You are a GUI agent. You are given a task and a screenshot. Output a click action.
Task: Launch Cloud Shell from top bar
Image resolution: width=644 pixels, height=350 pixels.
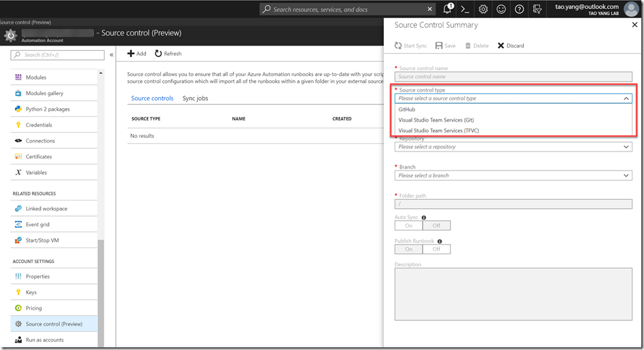click(465, 9)
